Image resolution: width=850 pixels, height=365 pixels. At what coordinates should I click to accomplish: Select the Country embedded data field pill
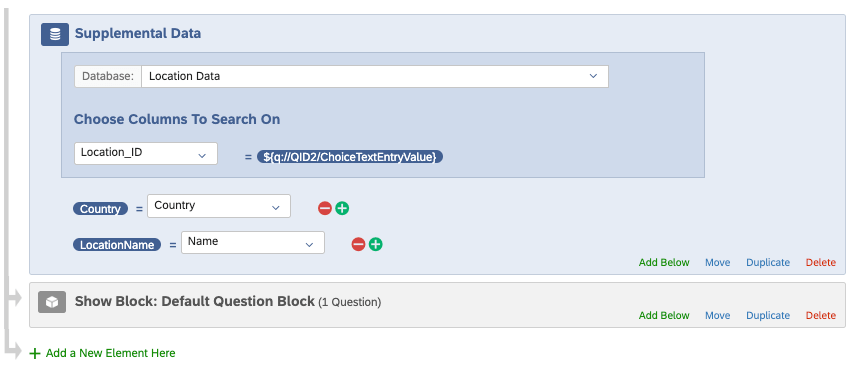(101, 209)
